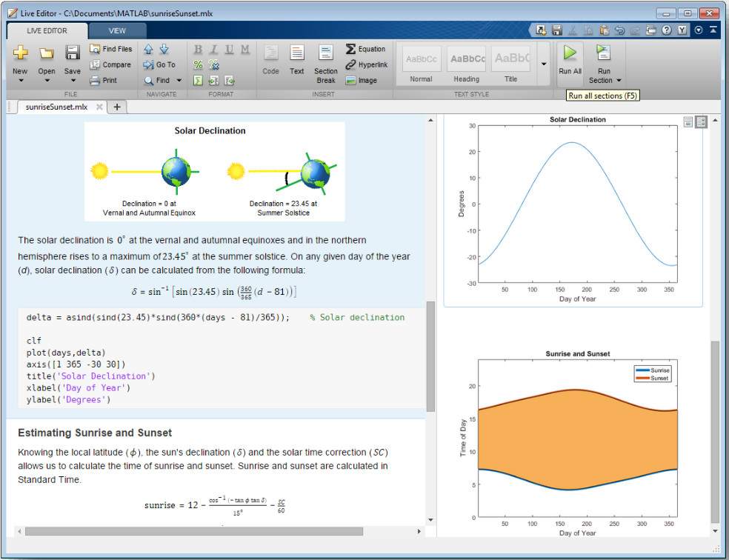
Task: Switch to the VIEW tab
Action: tap(117, 31)
